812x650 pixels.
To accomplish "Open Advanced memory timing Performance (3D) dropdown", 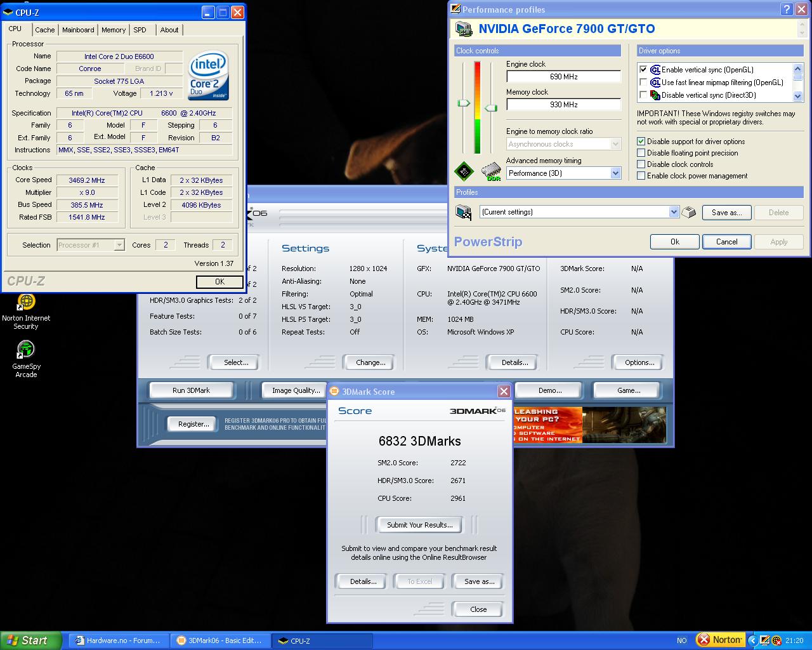I will 563,173.
